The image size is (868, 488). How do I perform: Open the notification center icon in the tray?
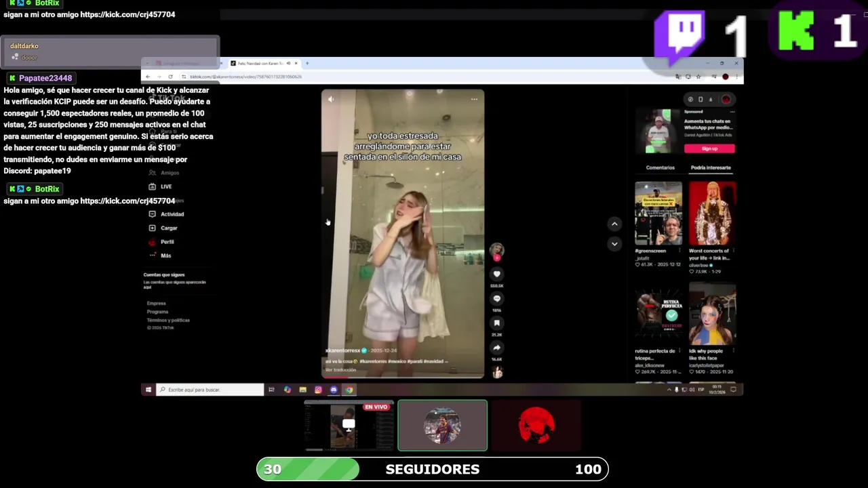pos(733,390)
